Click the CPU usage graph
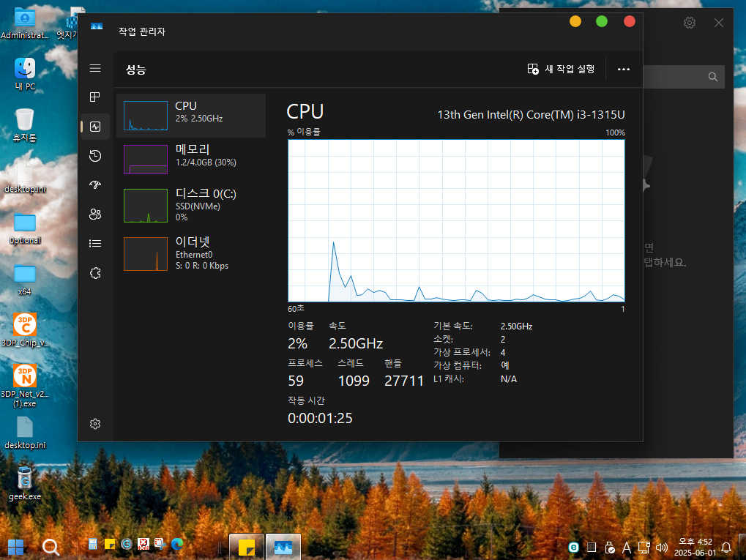The height and width of the screenshot is (560, 746). (x=456, y=220)
